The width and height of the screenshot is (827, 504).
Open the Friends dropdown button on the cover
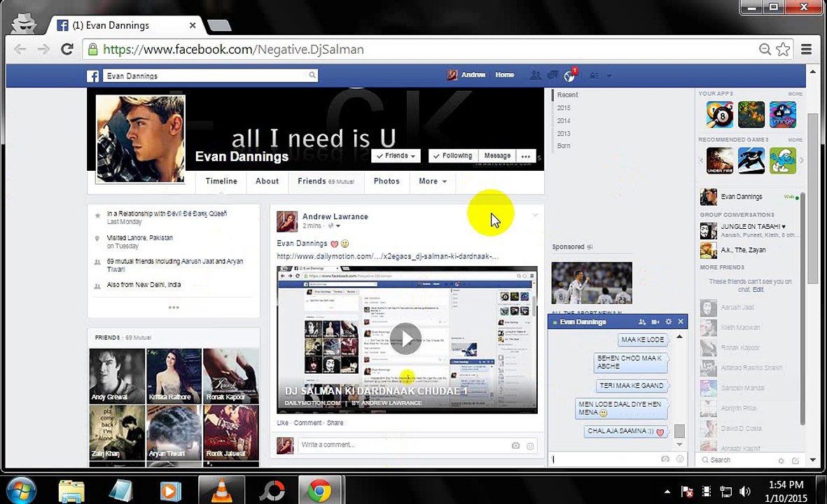coord(396,156)
